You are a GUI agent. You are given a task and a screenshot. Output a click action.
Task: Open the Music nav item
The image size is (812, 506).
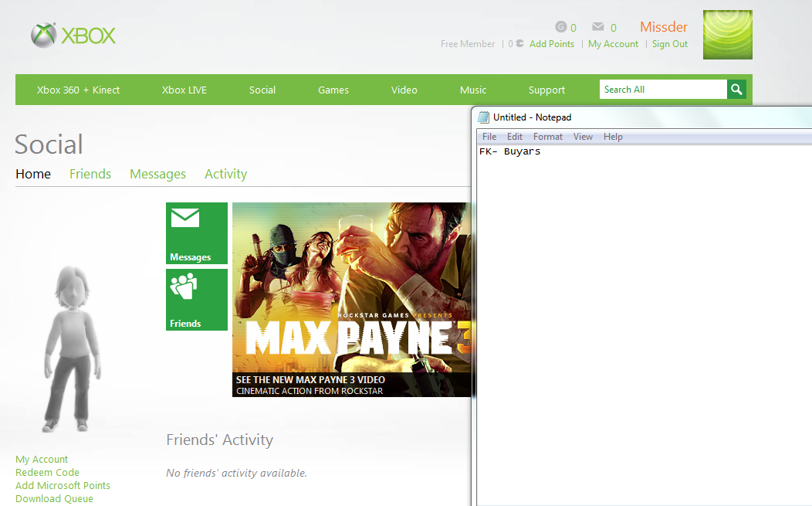pos(473,90)
